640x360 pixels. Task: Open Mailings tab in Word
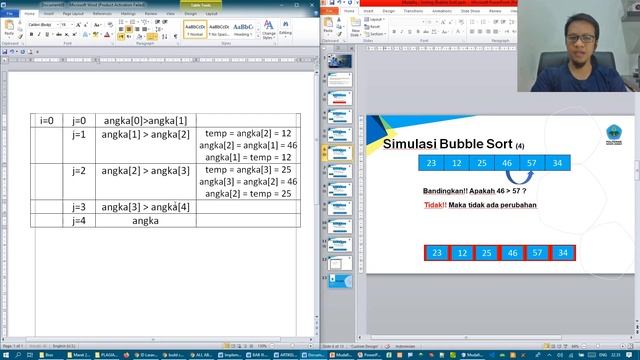128,13
